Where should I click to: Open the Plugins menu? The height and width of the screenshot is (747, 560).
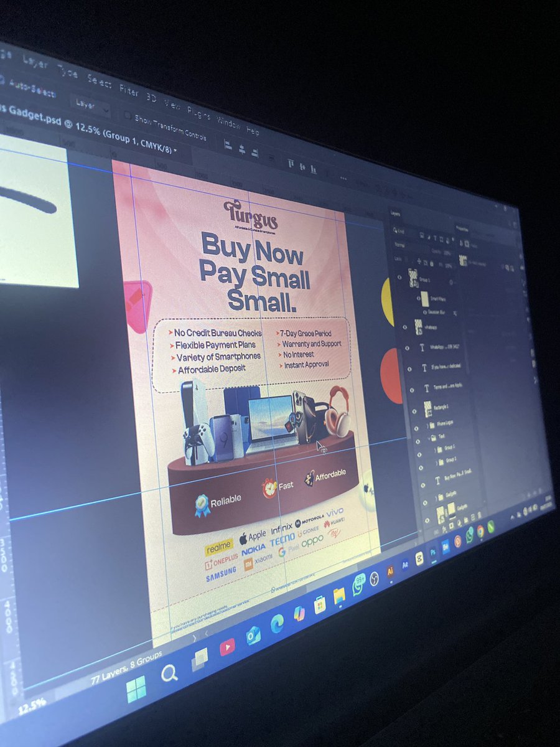coord(198,113)
